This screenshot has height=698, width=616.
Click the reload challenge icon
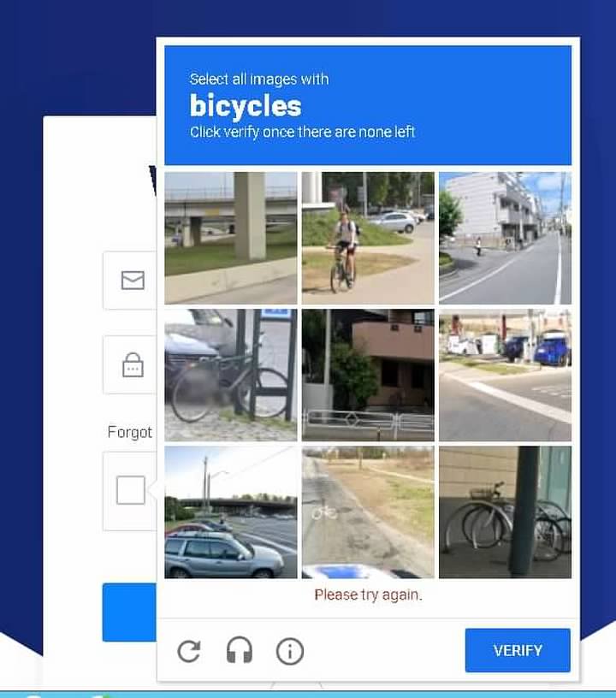click(x=189, y=651)
